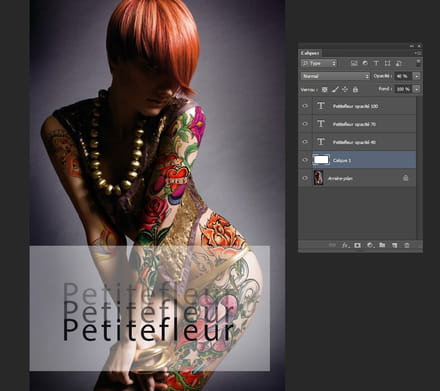
Task: Create a new layer group
Action: point(382,245)
